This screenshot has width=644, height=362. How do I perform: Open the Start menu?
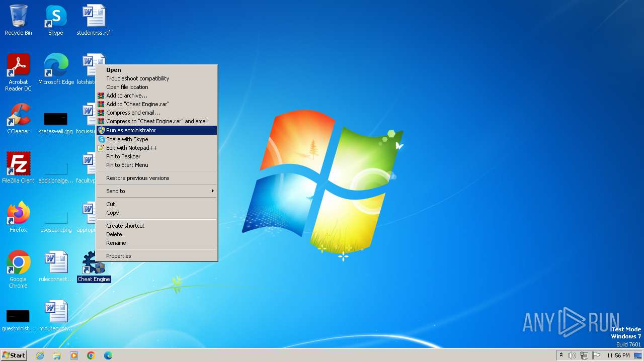(14, 355)
